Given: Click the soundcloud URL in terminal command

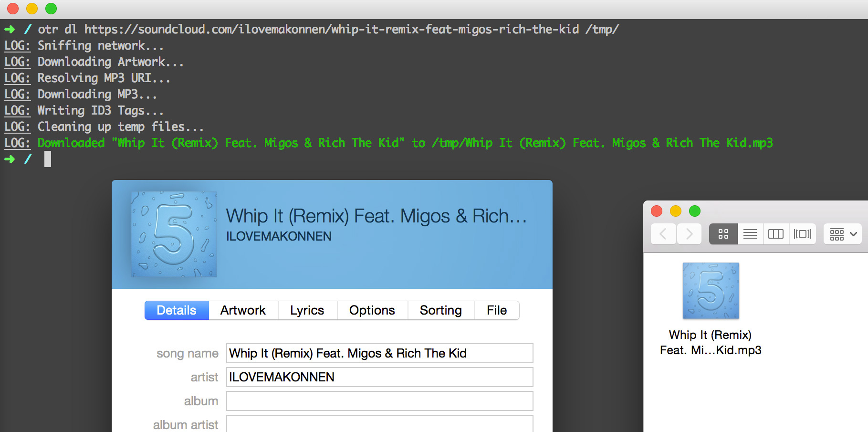Looking at the screenshot, I should coord(332,30).
